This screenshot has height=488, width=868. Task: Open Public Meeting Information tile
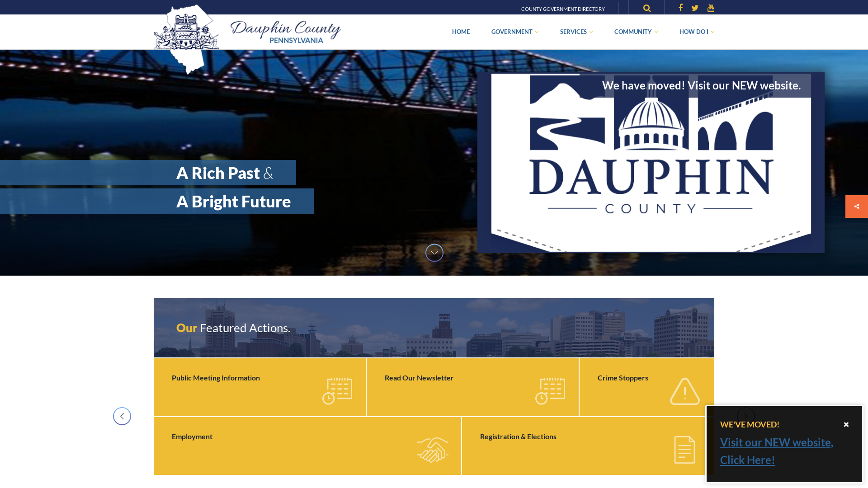coord(259,387)
